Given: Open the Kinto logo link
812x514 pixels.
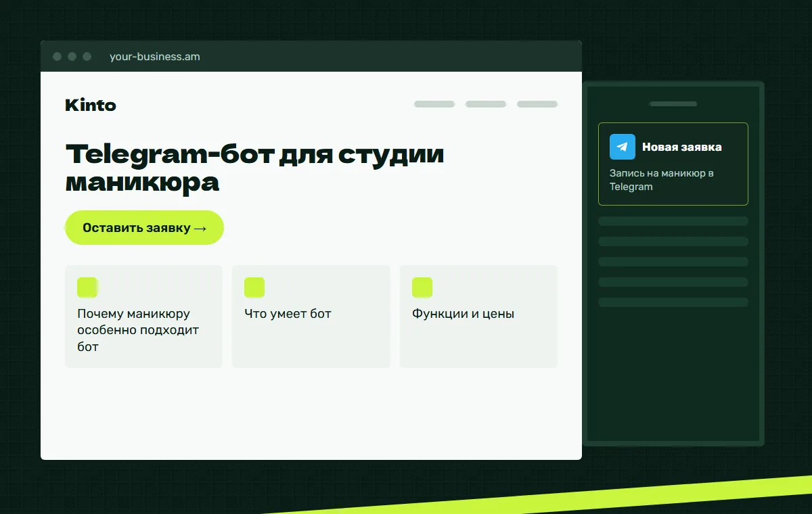Looking at the screenshot, I should coord(91,105).
